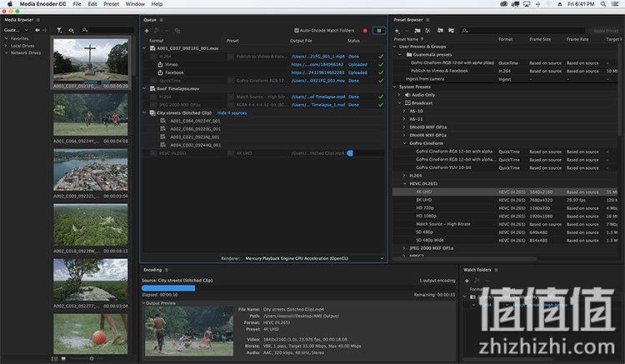625x364 pixels.
Task: Click search field in Preset Browser
Action: click(x=522, y=31)
